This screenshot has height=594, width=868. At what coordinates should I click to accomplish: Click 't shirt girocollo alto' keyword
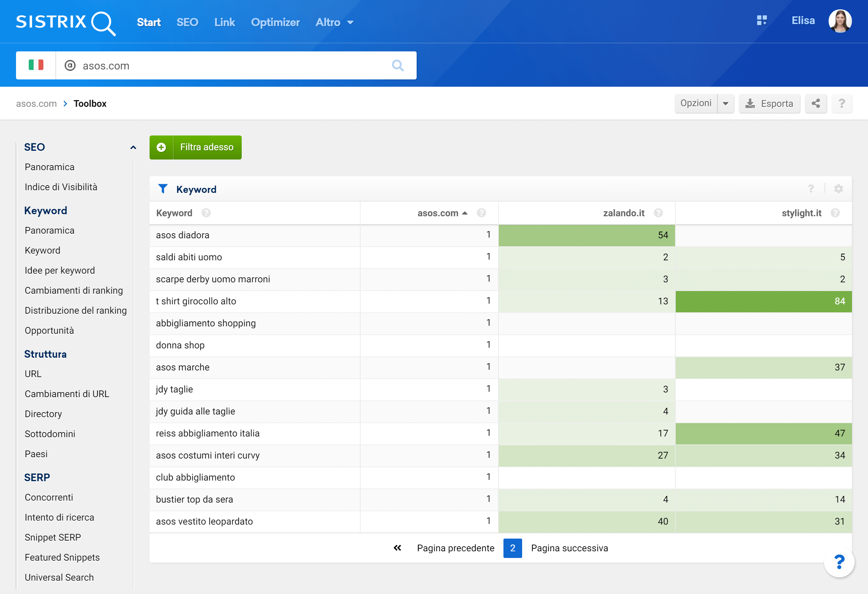[196, 301]
